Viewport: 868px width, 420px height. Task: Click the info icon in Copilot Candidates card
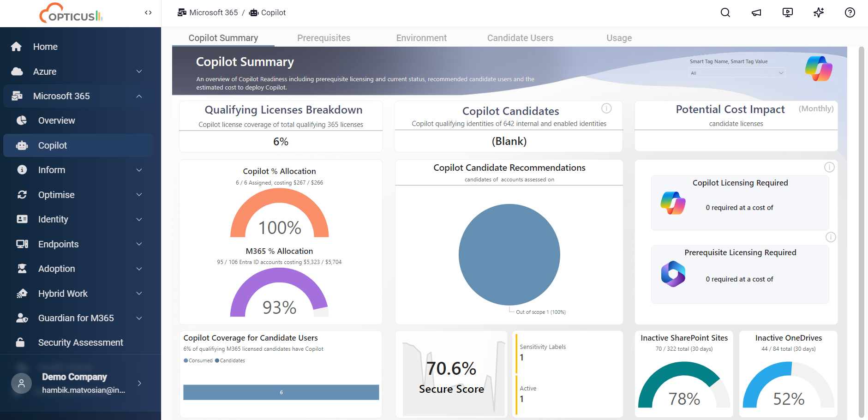[x=606, y=108]
